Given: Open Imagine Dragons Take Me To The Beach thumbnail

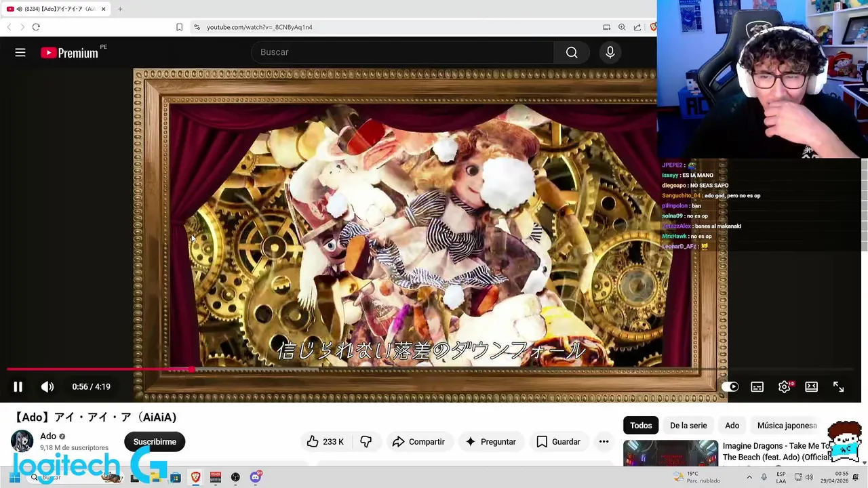Looking at the screenshot, I should (671, 453).
